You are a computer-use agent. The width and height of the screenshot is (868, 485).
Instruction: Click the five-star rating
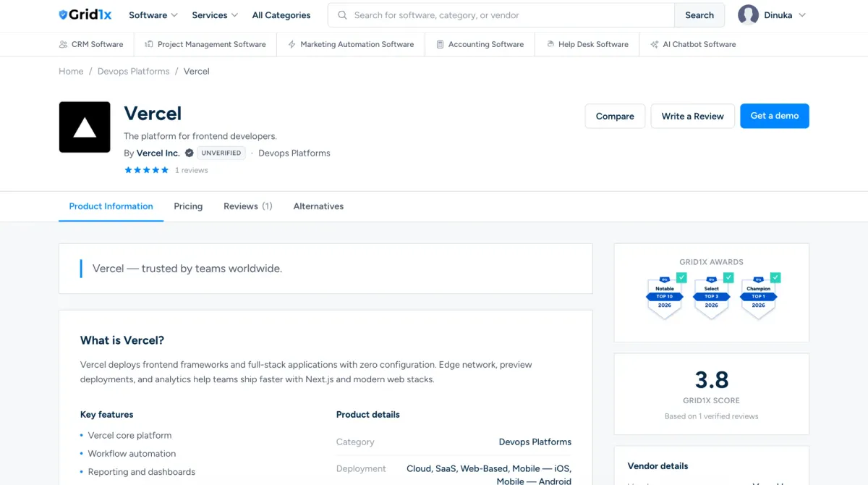[146, 170]
